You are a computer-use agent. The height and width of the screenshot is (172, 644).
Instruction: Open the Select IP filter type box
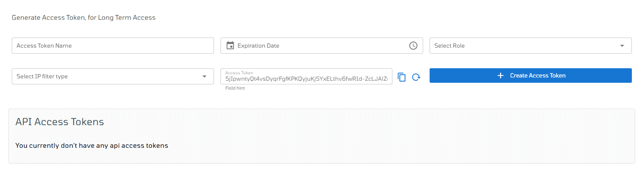pos(113,76)
